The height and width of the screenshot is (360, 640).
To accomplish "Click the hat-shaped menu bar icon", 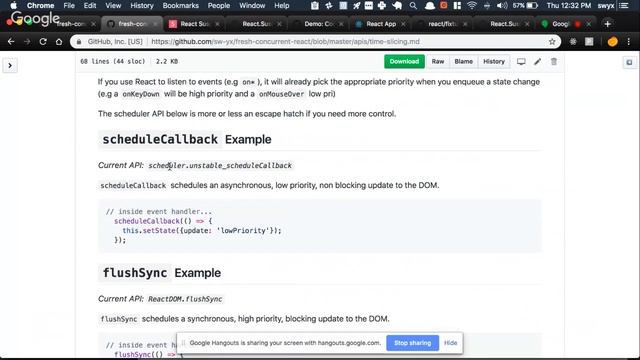I will click(429, 6).
